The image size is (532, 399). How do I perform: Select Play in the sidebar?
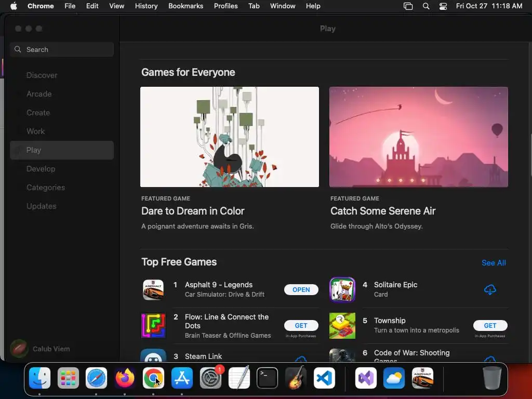(62, 150)
